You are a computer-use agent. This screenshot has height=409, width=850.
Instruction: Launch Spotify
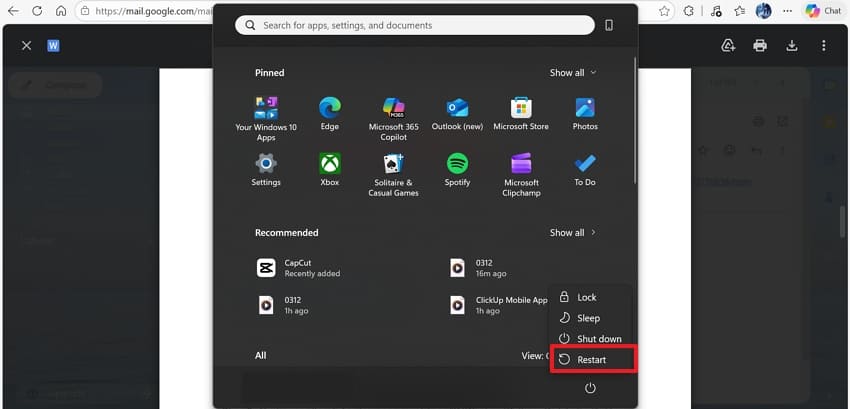pyautogui.click(x=457, y=169)
